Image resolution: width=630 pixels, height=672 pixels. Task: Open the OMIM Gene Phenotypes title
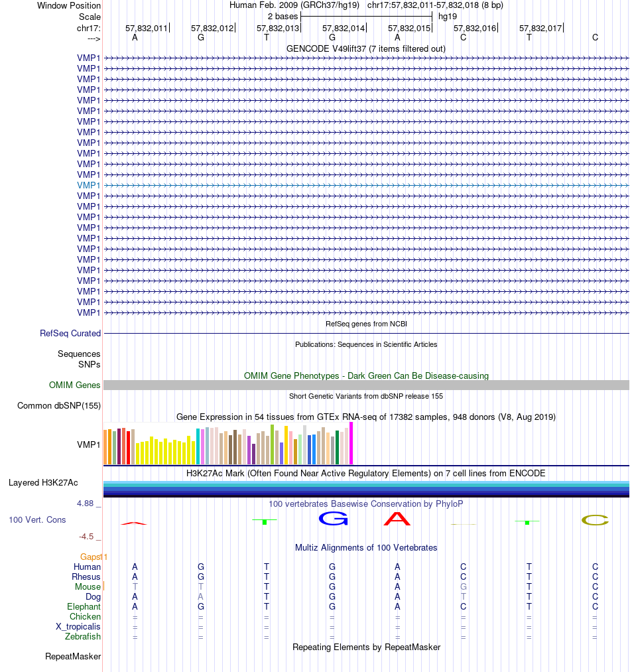pos(366,375)
